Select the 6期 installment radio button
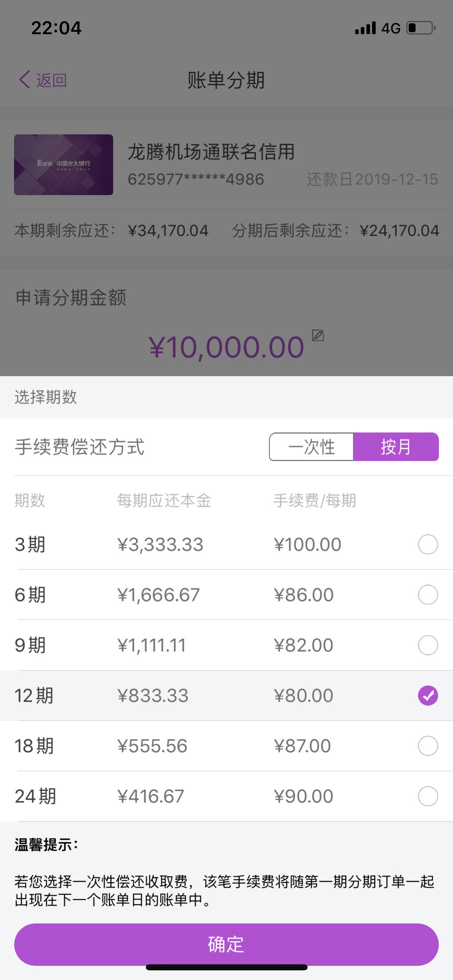 coord(428,595)
